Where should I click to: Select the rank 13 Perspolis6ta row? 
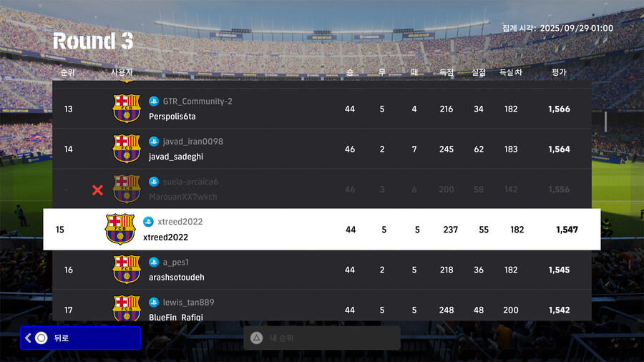pos(321,109)
